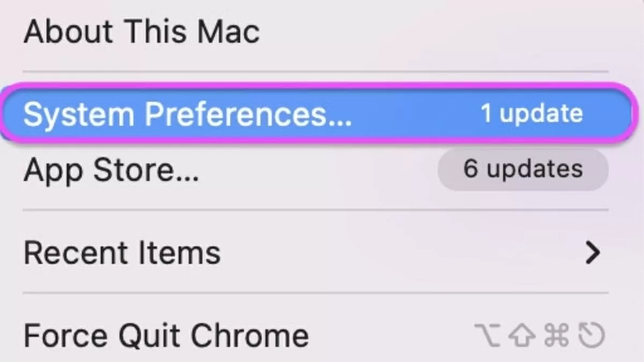Click the "1 update" badge
Viewport: 644px width, 362px height.
click(x=530, y=113)
